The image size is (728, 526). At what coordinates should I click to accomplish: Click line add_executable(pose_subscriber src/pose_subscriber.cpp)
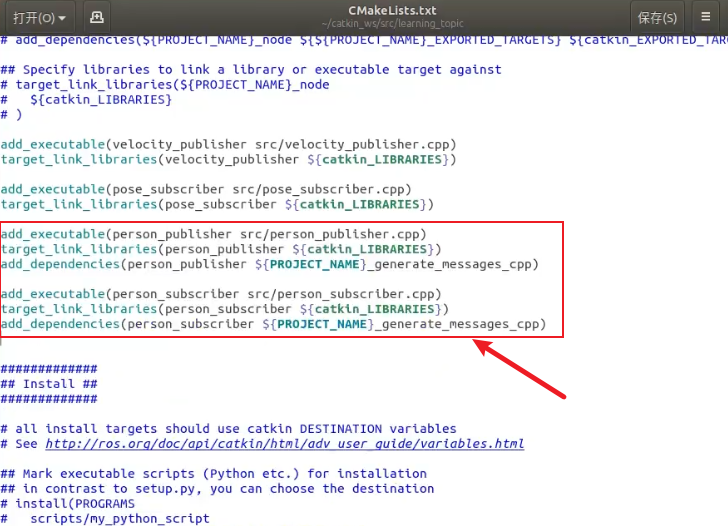point(206,189)
